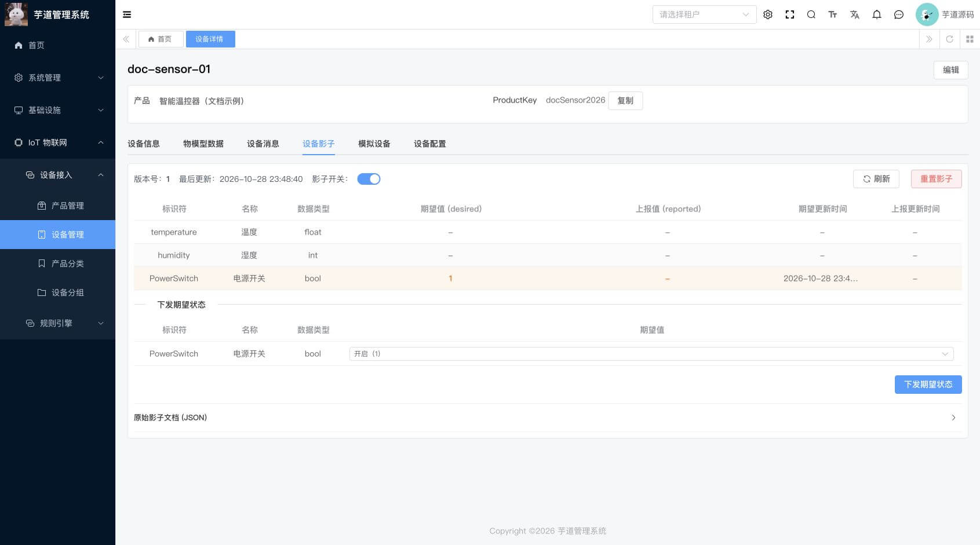Screen dimensions: 980x545
Task: Click the user avatar in the header
Action: [927, 14]
